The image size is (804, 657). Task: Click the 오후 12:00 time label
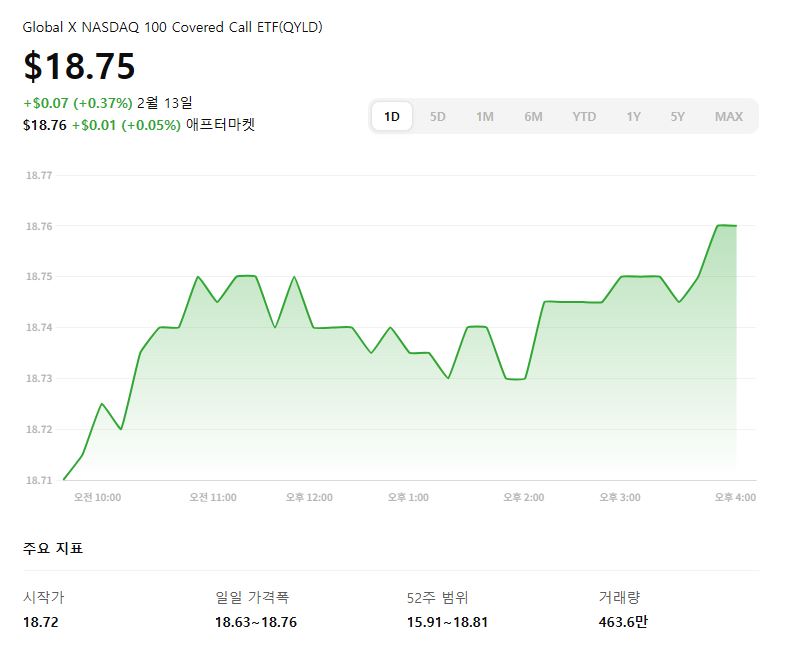(309, 497)
